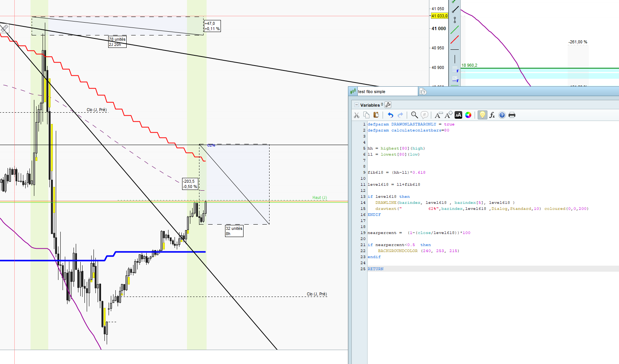Select the green trend line tool

click(x=455, y=29)
